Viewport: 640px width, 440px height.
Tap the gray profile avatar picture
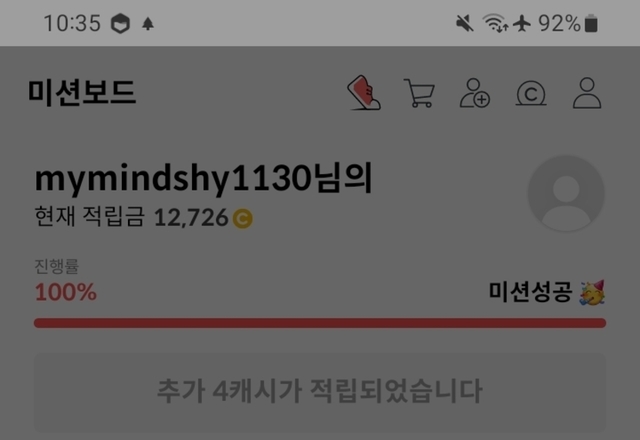pos(566,193)
